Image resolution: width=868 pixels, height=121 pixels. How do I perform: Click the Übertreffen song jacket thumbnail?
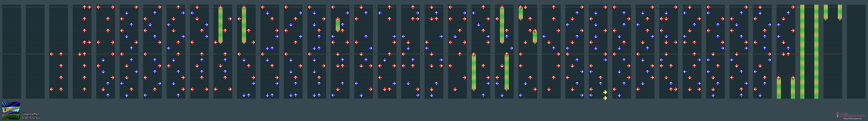click(11, 111)
